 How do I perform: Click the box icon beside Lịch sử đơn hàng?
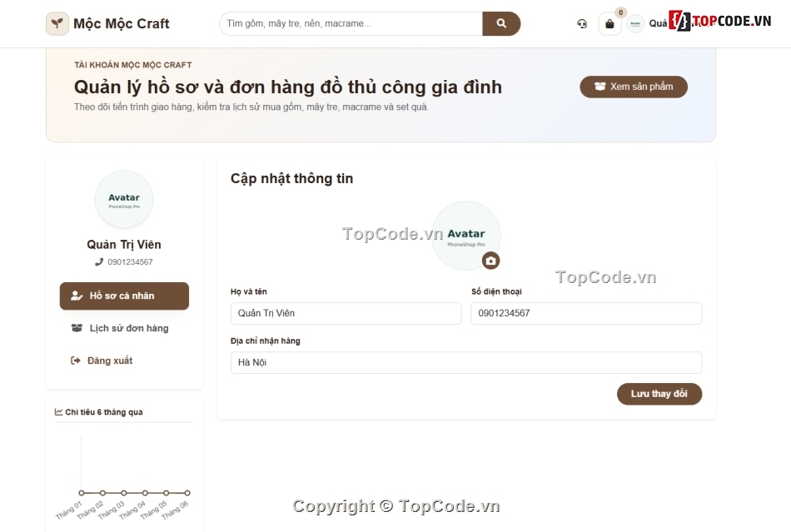[77, 328]
